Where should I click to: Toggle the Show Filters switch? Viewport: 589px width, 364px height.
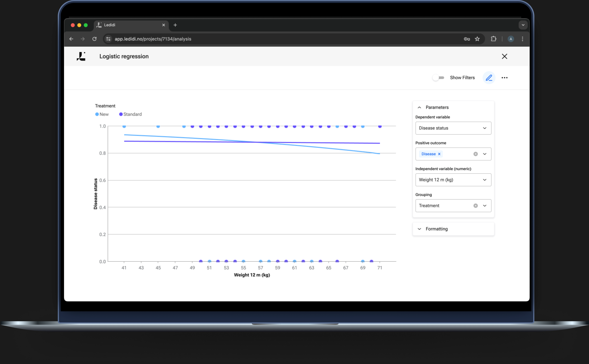[x=438, y=78]
